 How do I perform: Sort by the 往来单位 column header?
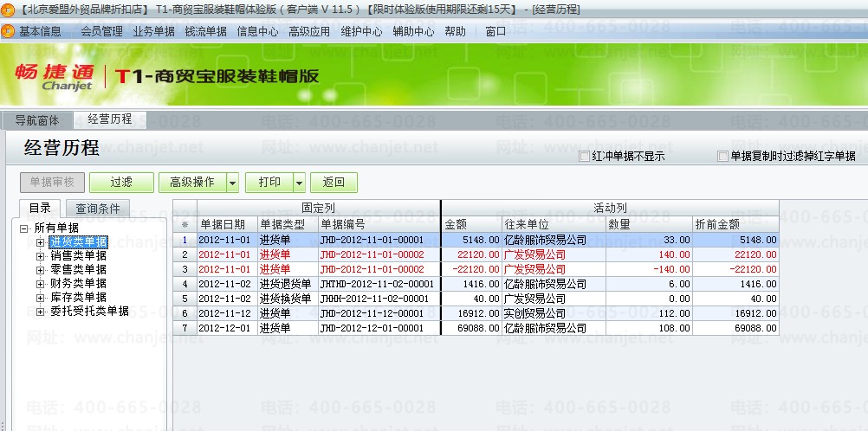pos(554,224)
